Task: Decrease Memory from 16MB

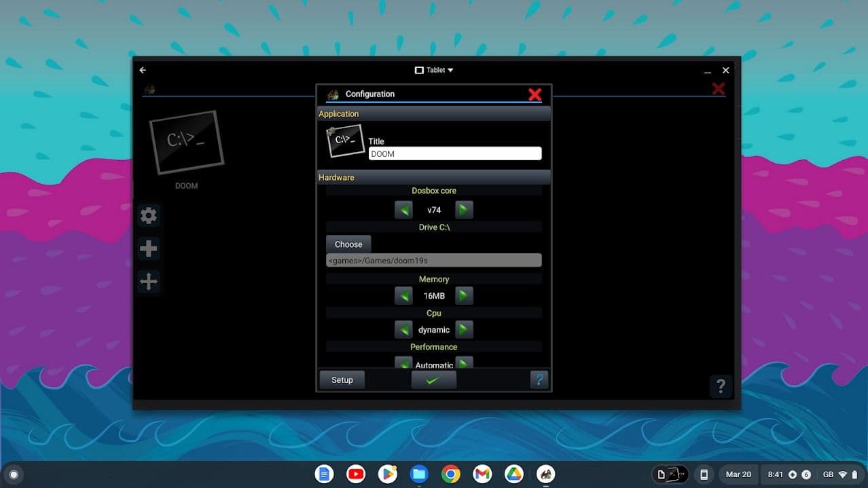Action: tap(403, 296)
